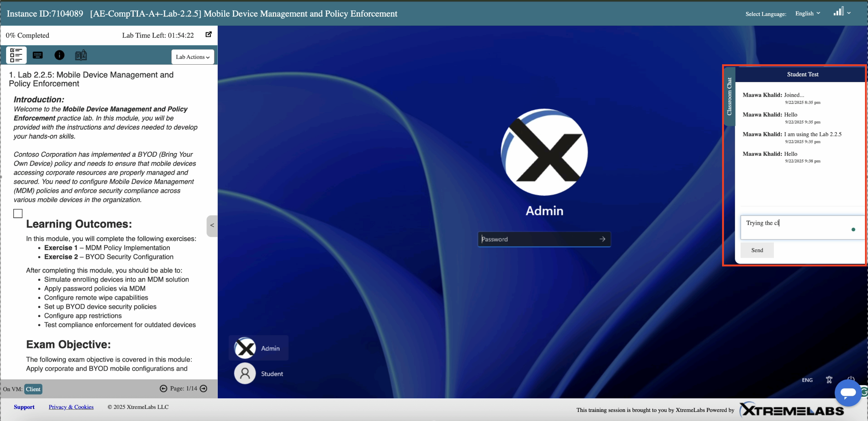This screenshot has width=868, height=421.
Task: Click the accessibility icon on login screen
Action: [x=829, y=380]
